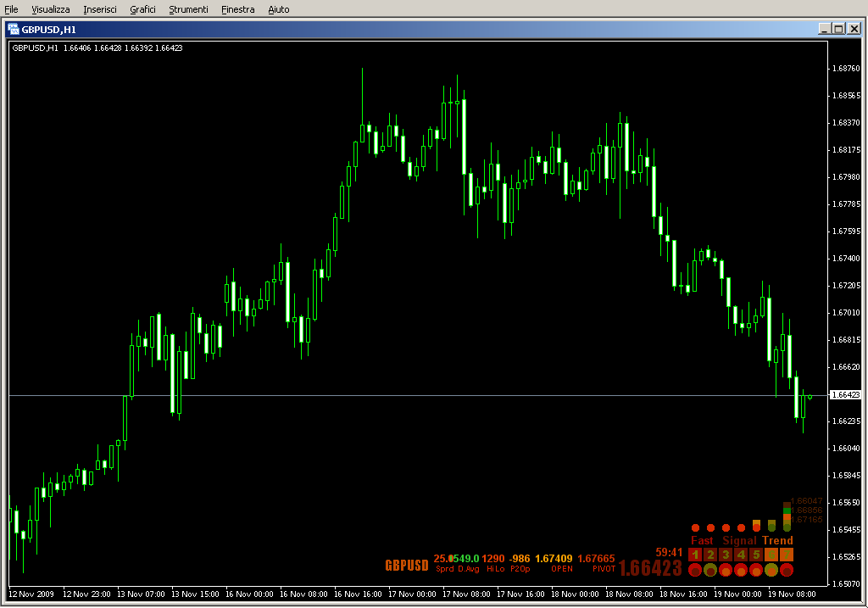Click the OHLC quote header line in chart
The width and height of the screenshot is (868, 608).
point(97,48)
